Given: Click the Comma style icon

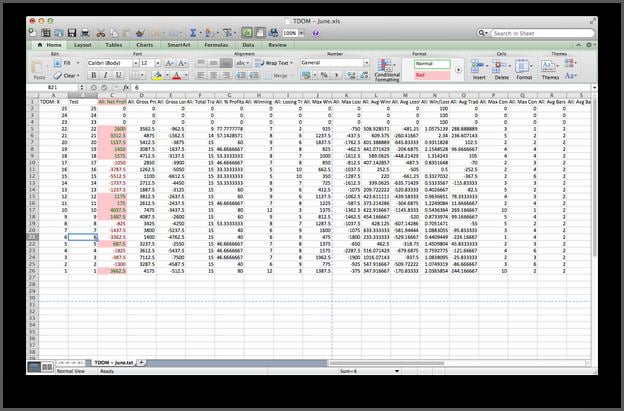Looking at the screenshot, I should pyautogui.click(x=336, y=75).
